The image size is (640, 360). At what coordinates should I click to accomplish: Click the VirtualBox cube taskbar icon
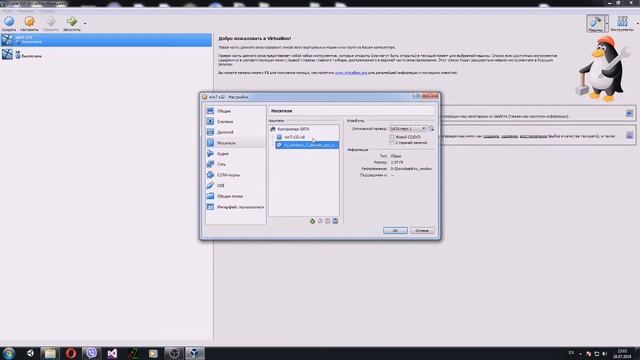(195, 353)
